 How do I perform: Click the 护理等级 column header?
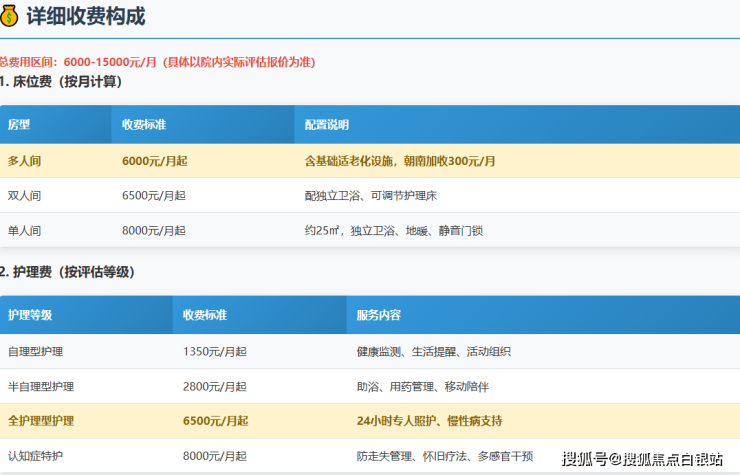click(x=30, y=315)
